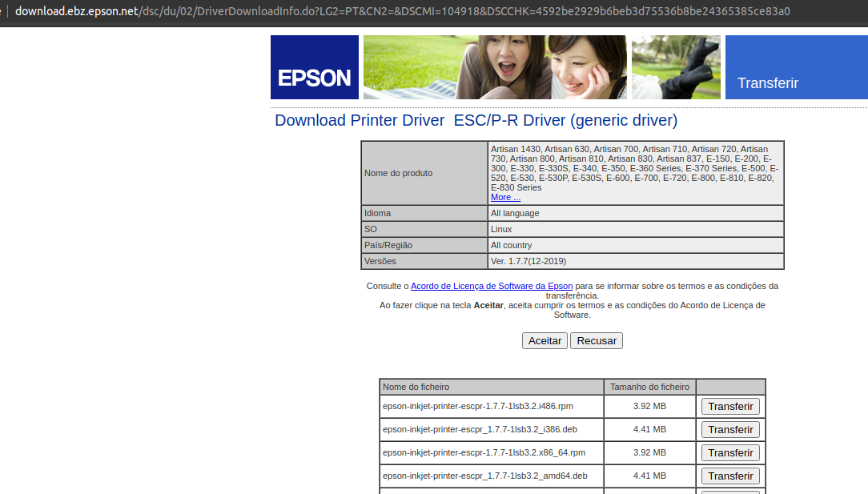
Task: Click the All country cell
Action: [636, 245]
